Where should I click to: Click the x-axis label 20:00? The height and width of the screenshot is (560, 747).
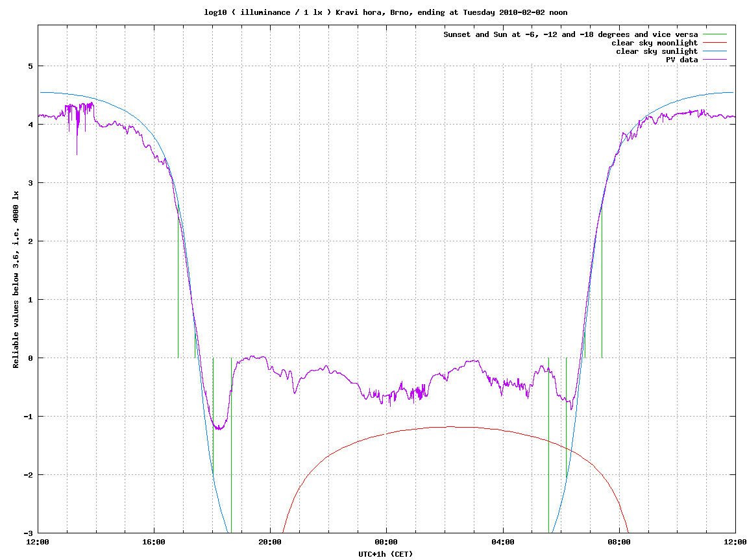[x=270, y=542]
